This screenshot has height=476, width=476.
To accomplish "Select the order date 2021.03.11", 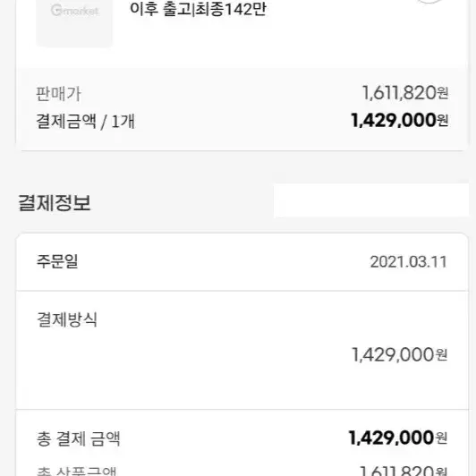I will (408, 262).
